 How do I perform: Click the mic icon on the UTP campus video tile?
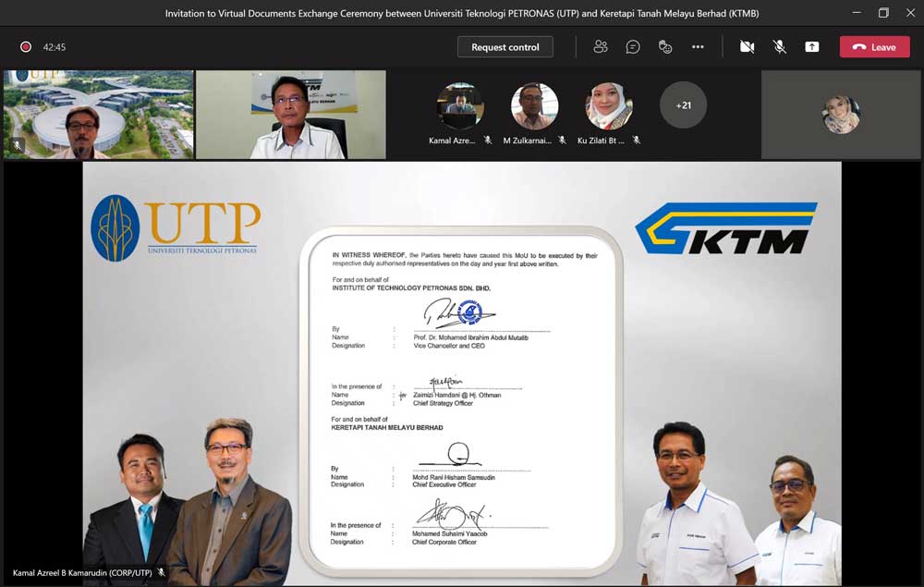(x=17, y=144)
